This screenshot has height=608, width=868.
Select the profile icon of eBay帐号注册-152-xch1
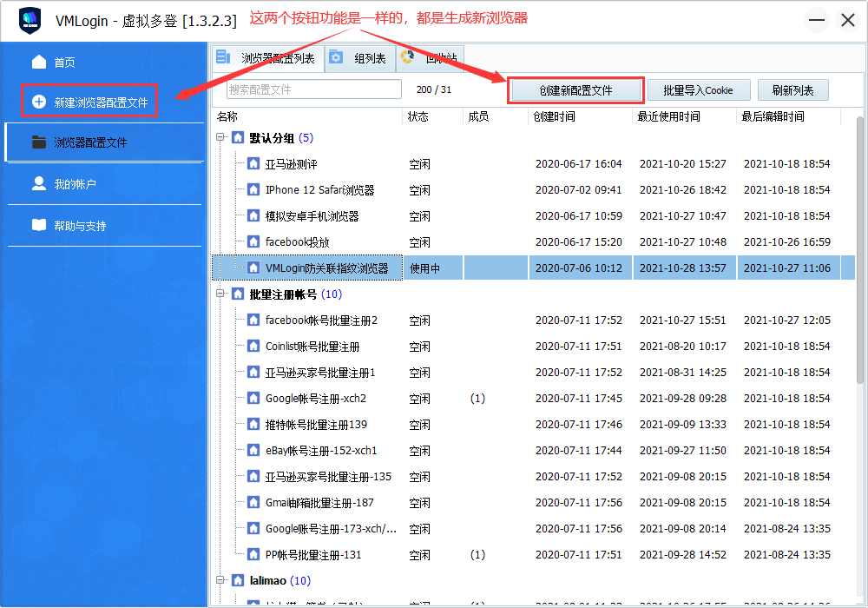click(253, 450)
